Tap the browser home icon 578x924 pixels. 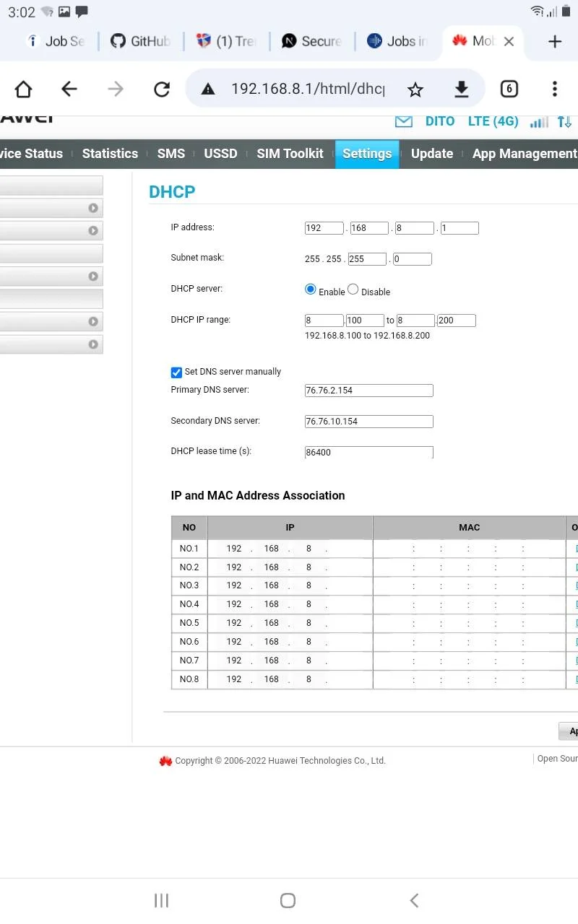(x=23, y=89)
